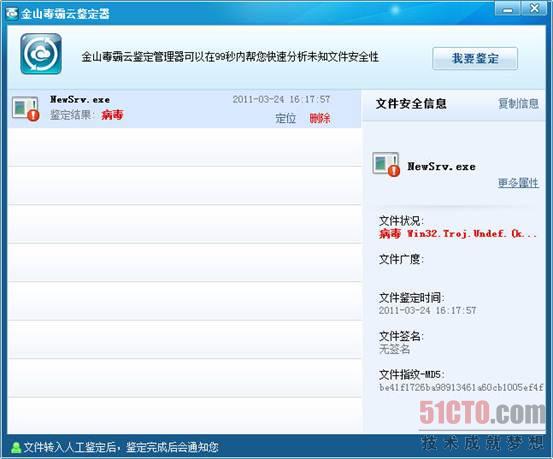Minimize the 金山毒霸云鉴定器 window

[x=508, y=9]
